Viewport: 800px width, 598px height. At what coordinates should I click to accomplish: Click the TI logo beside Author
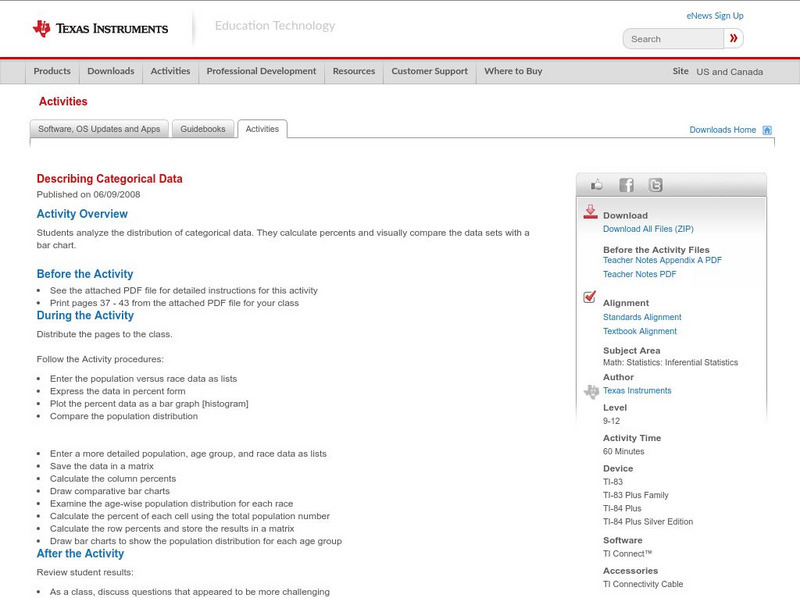(591, 391)
